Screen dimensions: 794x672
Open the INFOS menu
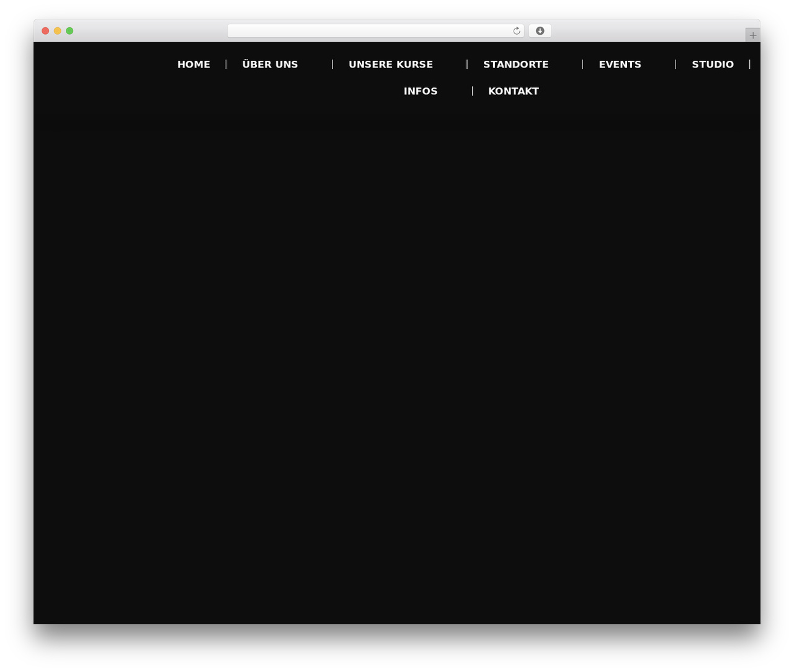(x=421, y=91)
